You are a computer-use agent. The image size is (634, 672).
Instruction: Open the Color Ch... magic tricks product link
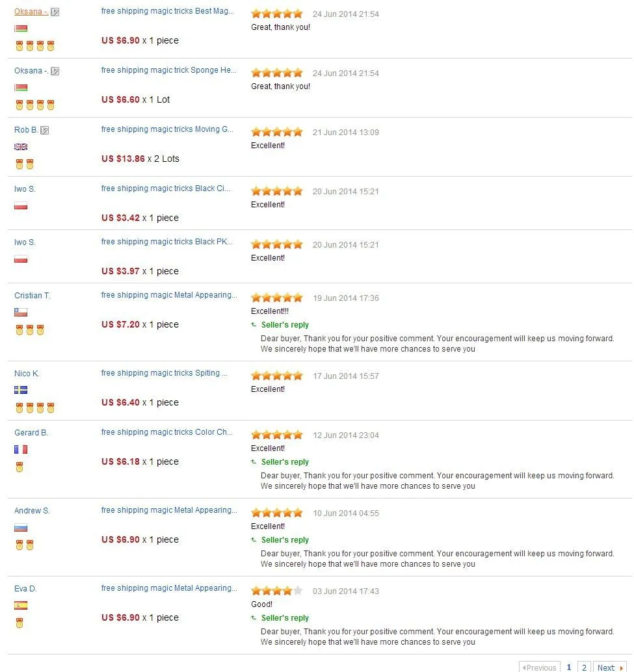(x=167, y=432)
